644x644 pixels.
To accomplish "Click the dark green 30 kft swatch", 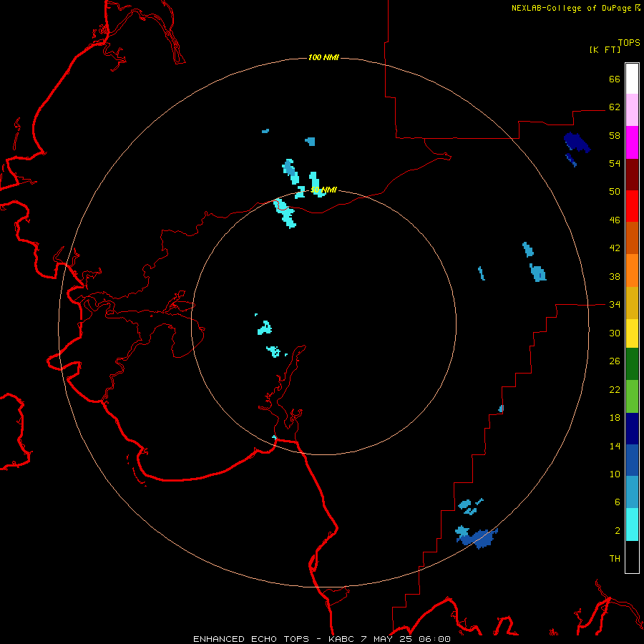I will tap(632, 364).
